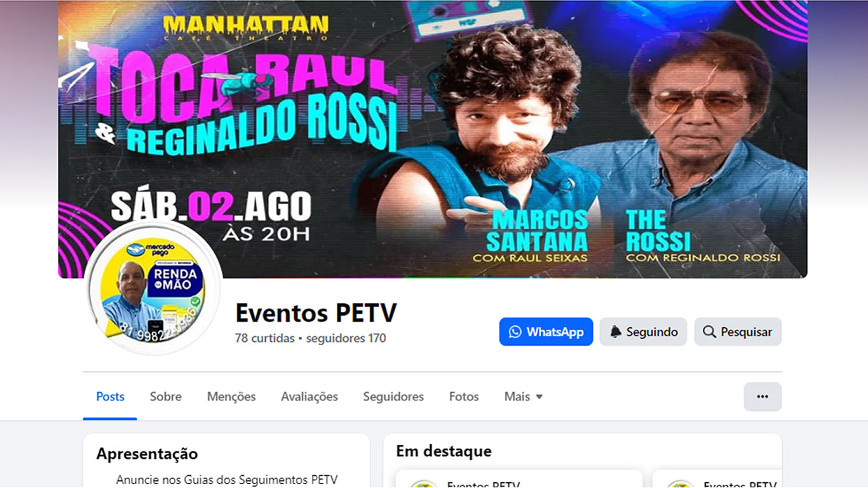Screen dimensions: 868x488
Task: Expand the Mais dropdown arrow
Action: (x=539, y=396)
